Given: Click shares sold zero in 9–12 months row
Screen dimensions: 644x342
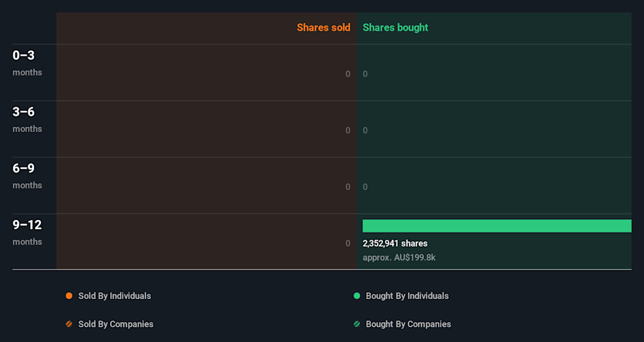Looking at the screenshot, I should pos(347,243).
